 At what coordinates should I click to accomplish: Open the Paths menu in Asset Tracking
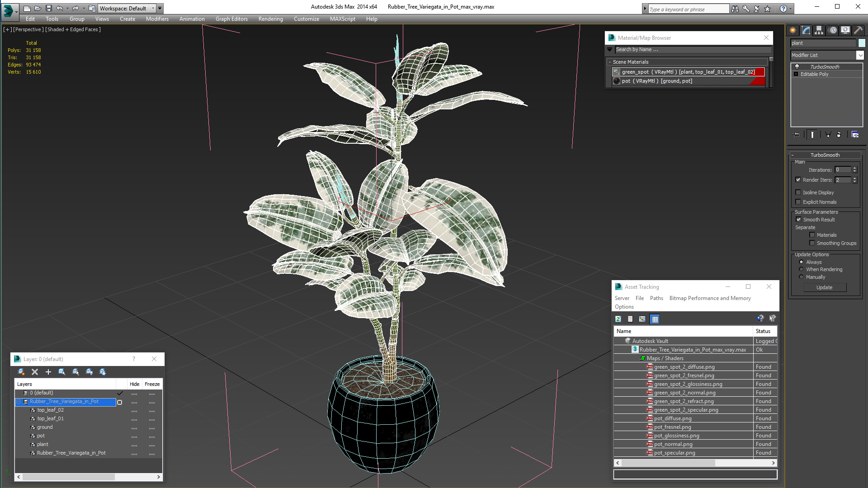[x=656, y=298]
